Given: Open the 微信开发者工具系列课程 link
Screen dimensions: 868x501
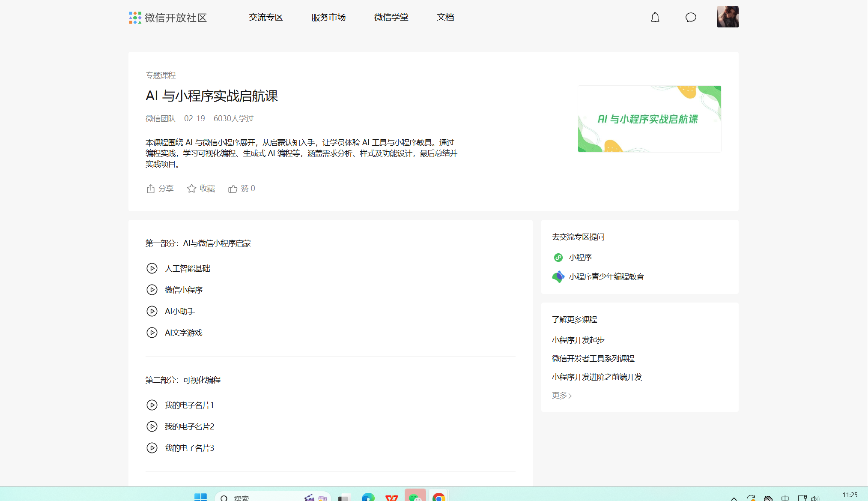Looking at the screenshot, I should pyautogui.click(x=593, y=359).
